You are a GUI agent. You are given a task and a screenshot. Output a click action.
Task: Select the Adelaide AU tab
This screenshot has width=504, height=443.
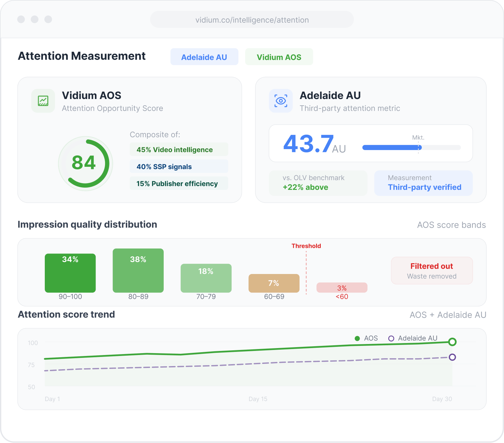(x=204, y=57)
